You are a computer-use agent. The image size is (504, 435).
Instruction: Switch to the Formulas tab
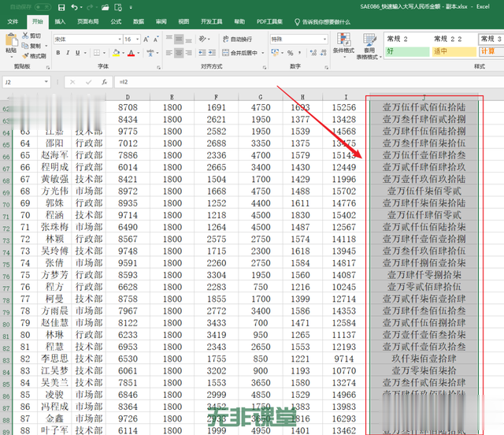pos(116,21)
